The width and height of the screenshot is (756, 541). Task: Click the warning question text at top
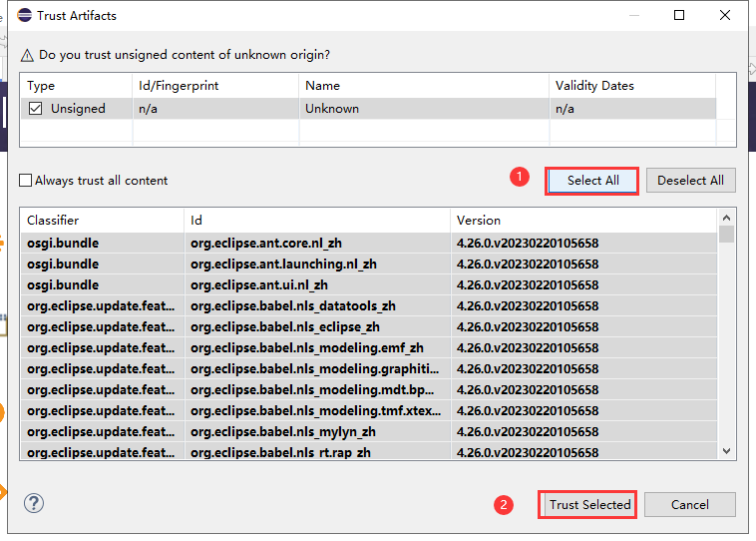pyautogui.click(x=185, y=55)
